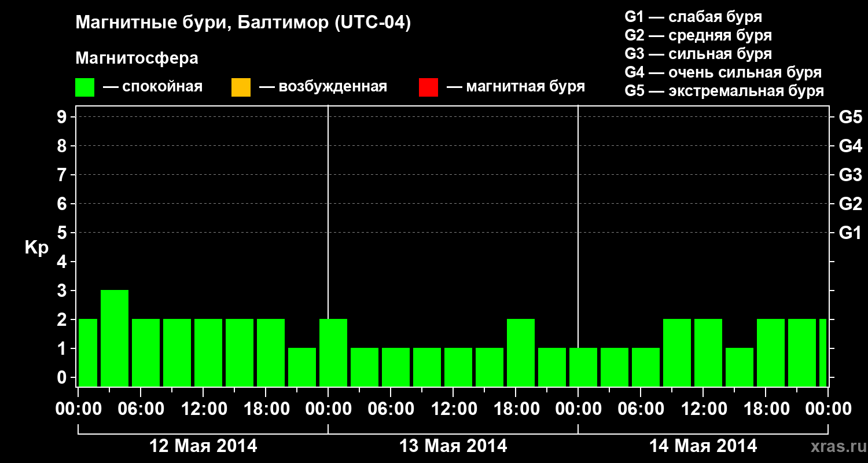This screenshot has width=868, height=463.
Task: Click the right-axis 'G4' level label
Action: (x=851, y=146)
